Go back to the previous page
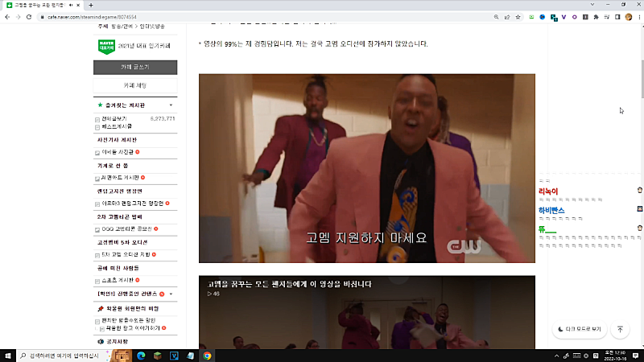 (x=7, y=17)
